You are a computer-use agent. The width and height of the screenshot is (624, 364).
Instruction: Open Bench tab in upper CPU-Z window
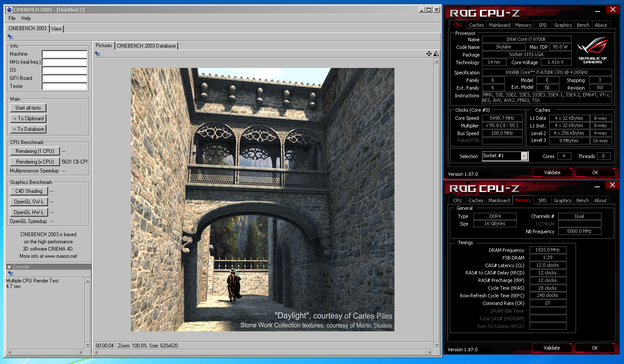coord(583,25)
